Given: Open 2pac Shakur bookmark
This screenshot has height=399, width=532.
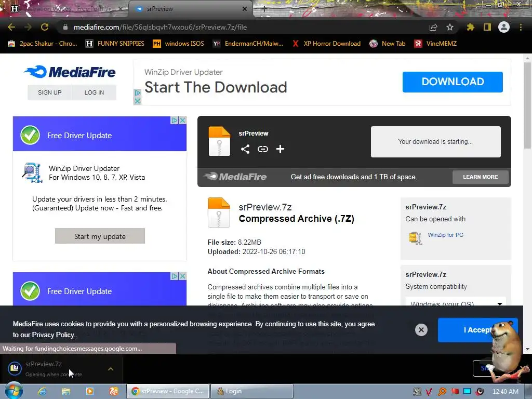Looking at the screenshot, I should 43,44.
